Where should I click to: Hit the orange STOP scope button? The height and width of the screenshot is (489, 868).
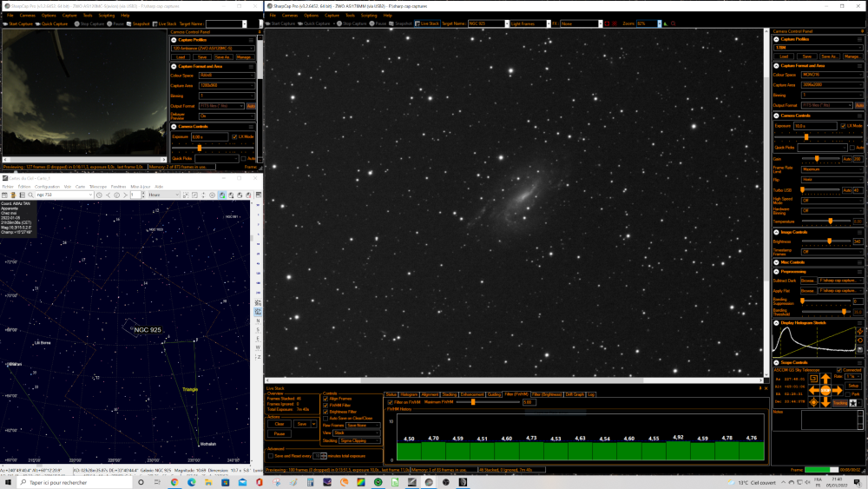pyautogui.click(x=825, y=391)
